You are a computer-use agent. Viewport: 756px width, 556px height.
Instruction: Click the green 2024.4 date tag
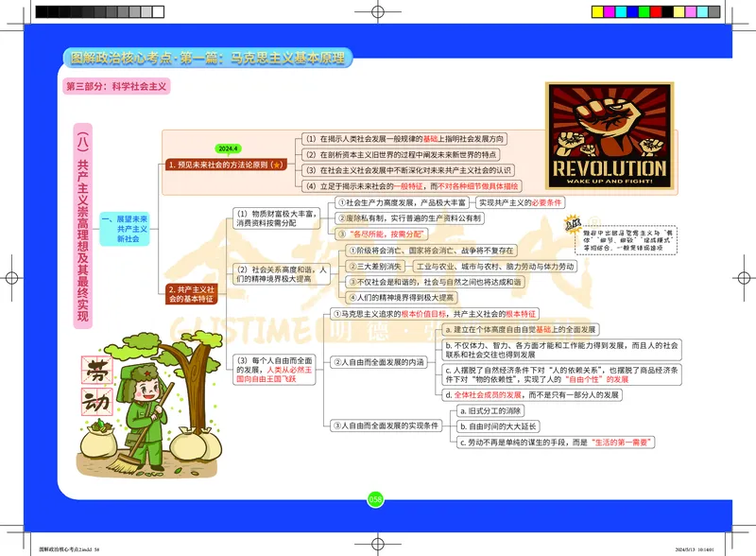230,148
